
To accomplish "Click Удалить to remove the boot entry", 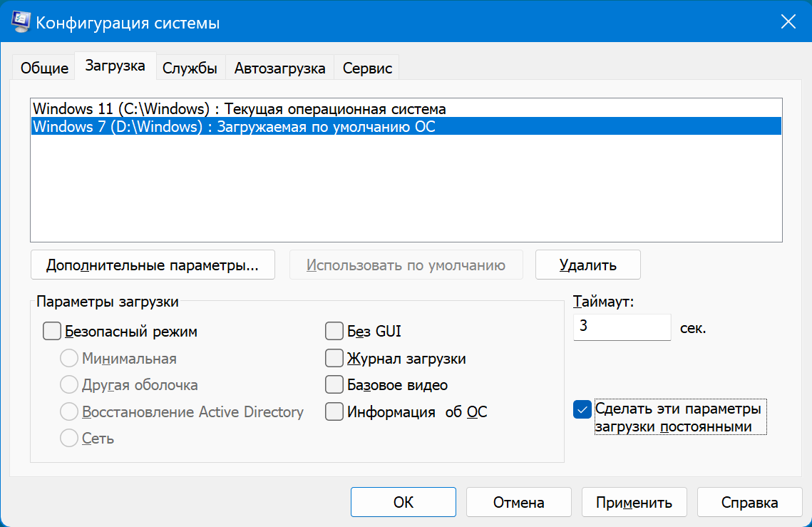I will point(587,265).
